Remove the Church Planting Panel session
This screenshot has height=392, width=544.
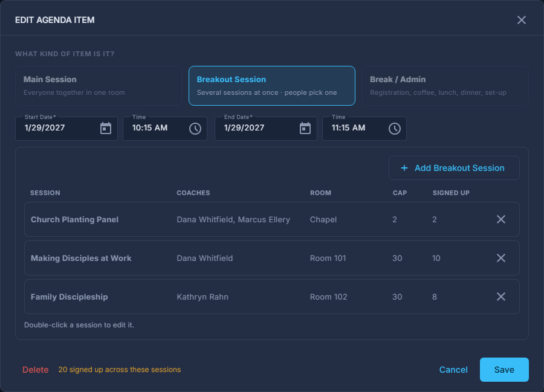click(500, 219)
